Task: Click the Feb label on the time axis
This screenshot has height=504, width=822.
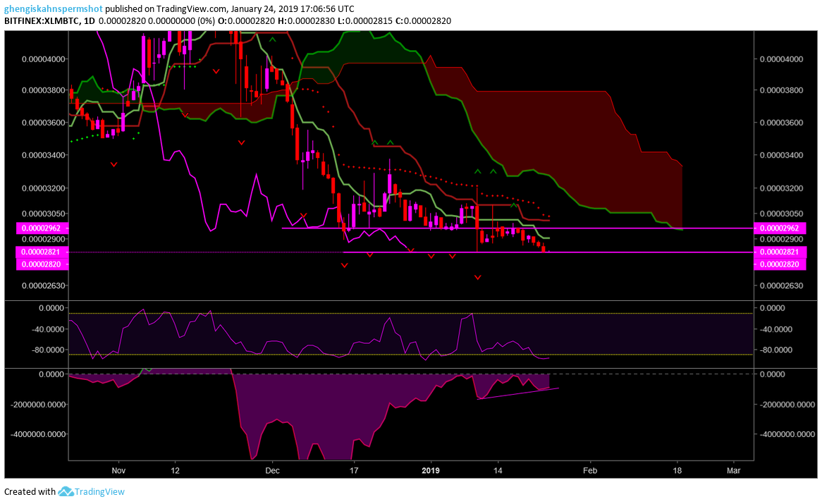Action: [x=590, y=470]
